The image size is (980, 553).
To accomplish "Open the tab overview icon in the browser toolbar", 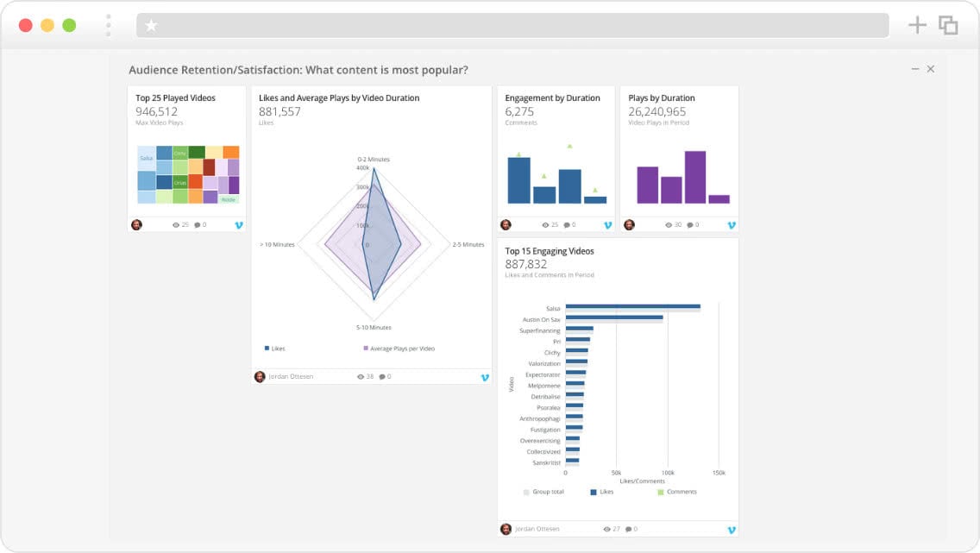I will pyautogui.click(x=949, y=25).
